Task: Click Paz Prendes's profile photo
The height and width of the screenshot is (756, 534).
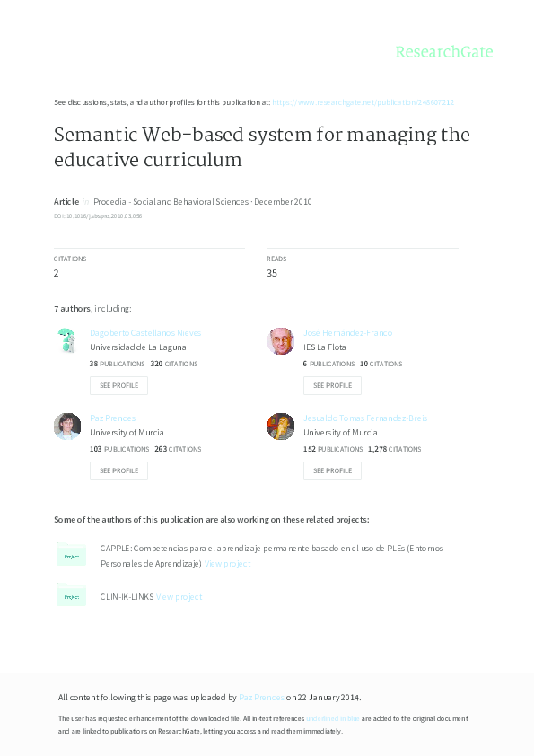Action: 66,426
